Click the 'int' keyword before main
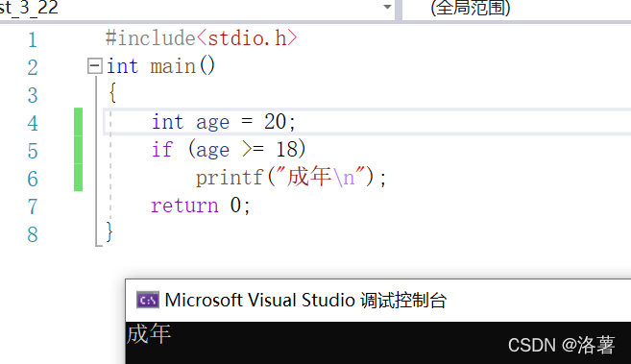 coord(122,66)
